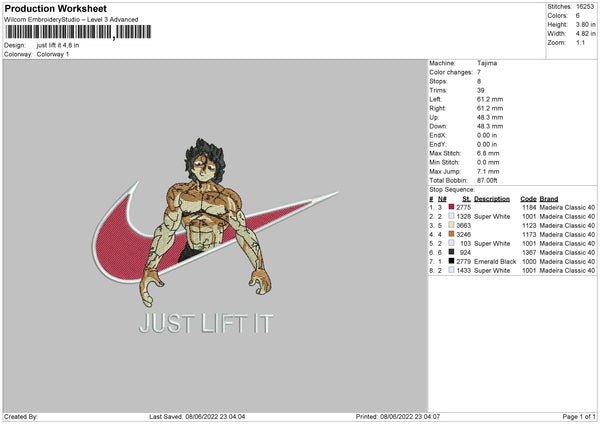The height and width of the screenshot is (424, 600).
Task: Click the beige swatch for thread 1123
Action: click(x=451, y=225)
